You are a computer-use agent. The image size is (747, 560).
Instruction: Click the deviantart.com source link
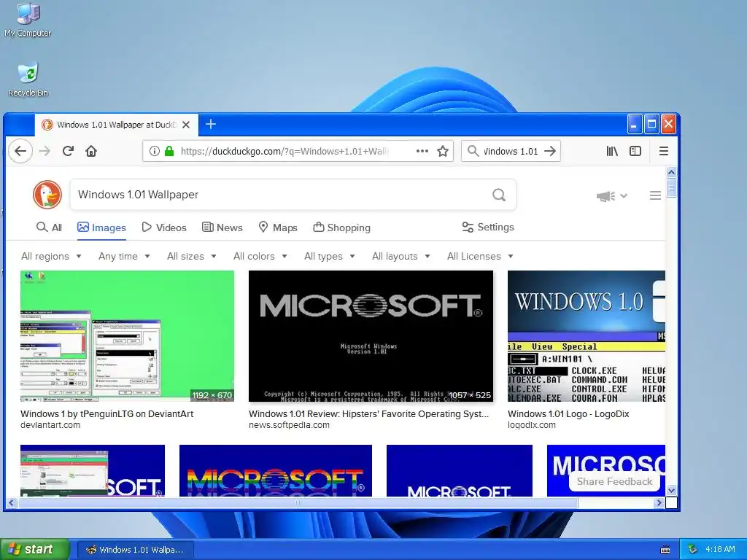[x=50, y=425]
